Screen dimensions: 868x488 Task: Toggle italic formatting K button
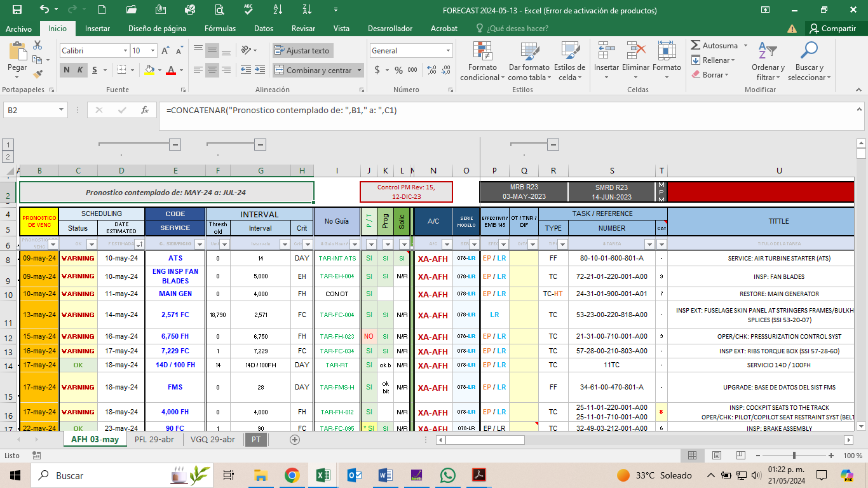point(81,70)
